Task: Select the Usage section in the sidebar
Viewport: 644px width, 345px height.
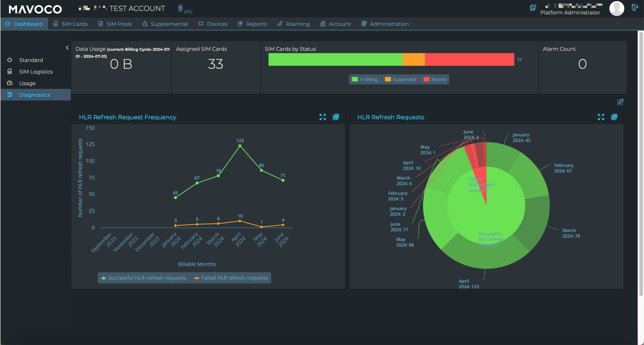Action: [28, 83]
